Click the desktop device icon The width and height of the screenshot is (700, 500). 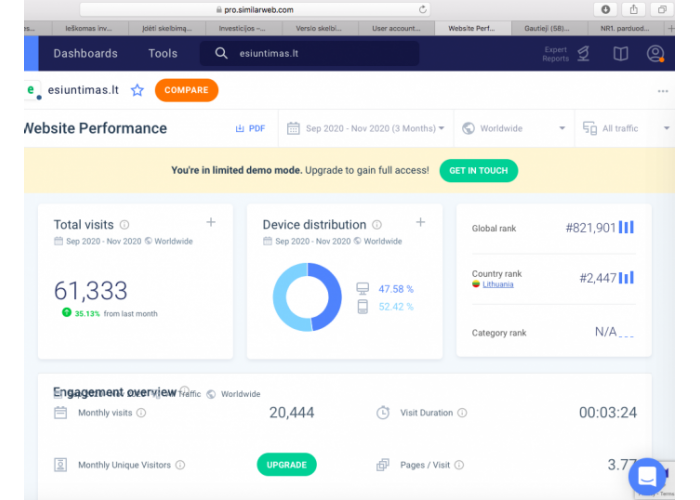(x=362, y=289)
